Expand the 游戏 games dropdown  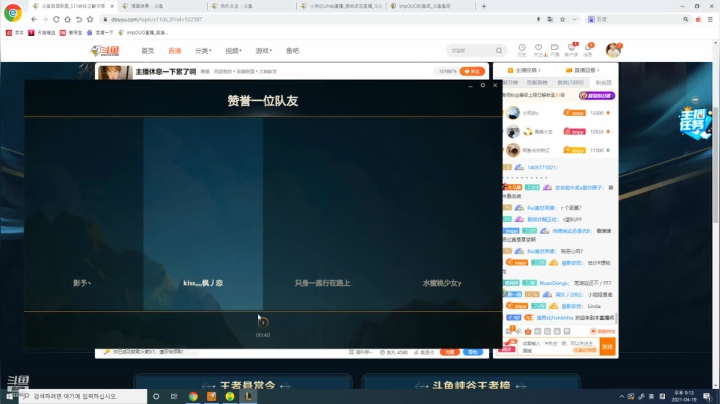click(x=264, y=50)
